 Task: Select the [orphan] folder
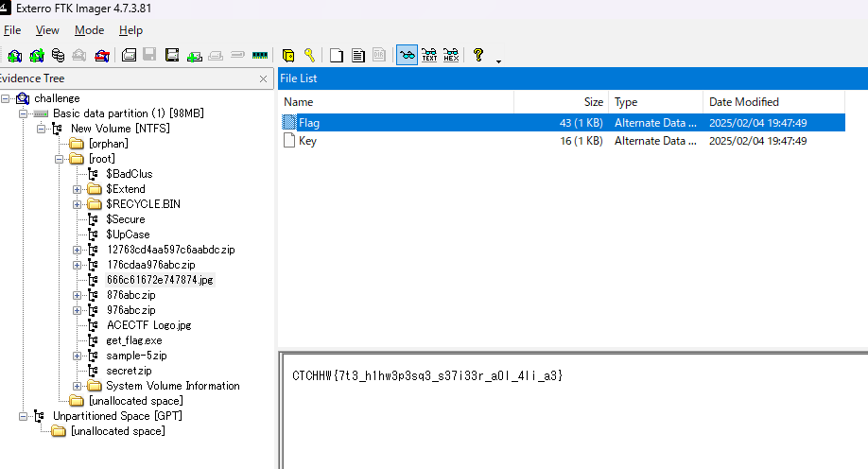109,144
